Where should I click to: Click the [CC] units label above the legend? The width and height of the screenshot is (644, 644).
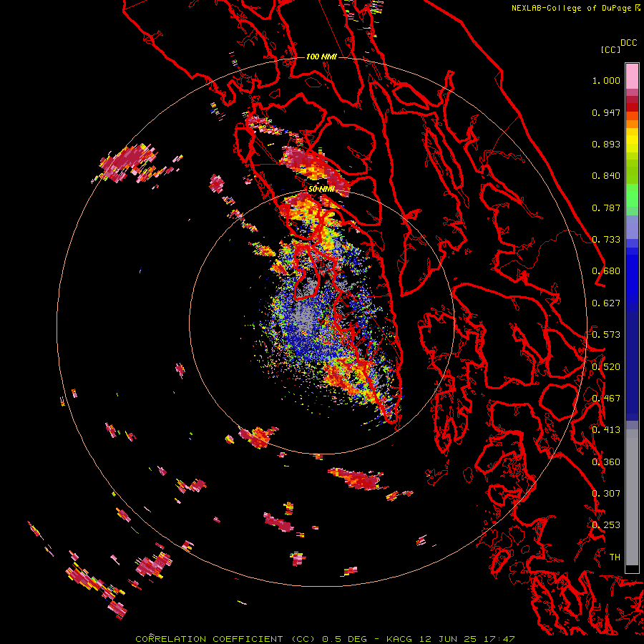610,49
